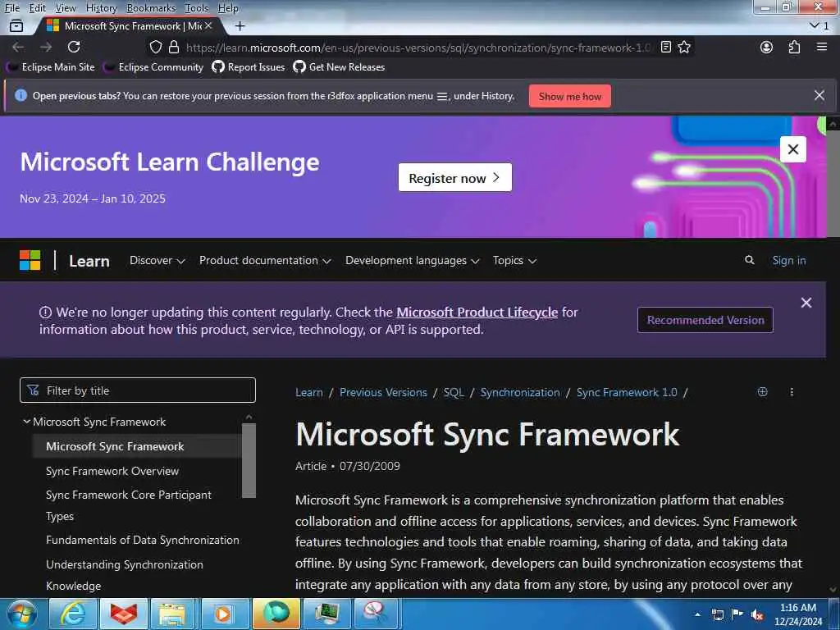Image resolution: width=840 pixels, height=630 pixels.
Task: Click the Synchronization breadcrumb
Action: click(519, 392)
